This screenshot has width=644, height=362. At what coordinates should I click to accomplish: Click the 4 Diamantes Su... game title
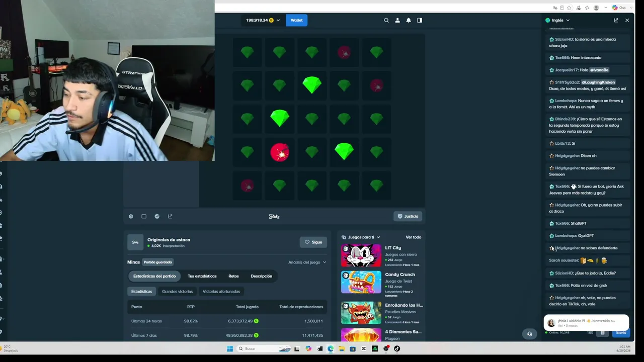(x=404, y=332)
